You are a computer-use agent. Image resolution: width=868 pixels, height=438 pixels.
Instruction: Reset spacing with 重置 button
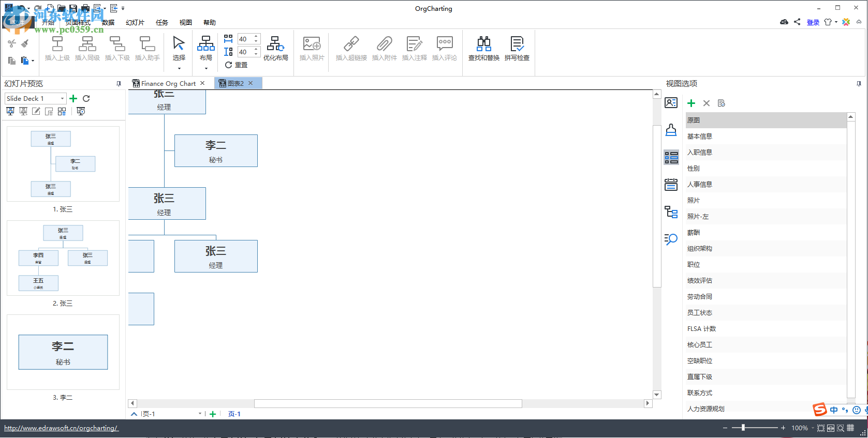point(237,65)
